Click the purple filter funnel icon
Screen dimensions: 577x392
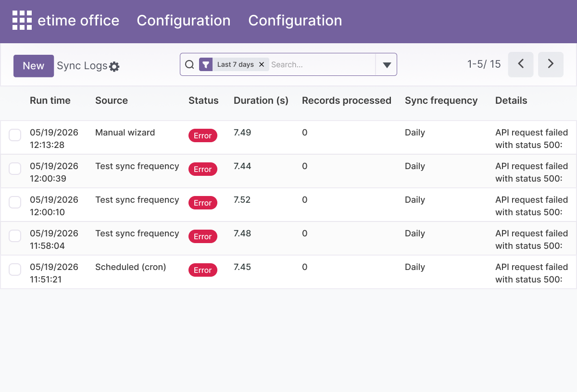coord(206,64)
